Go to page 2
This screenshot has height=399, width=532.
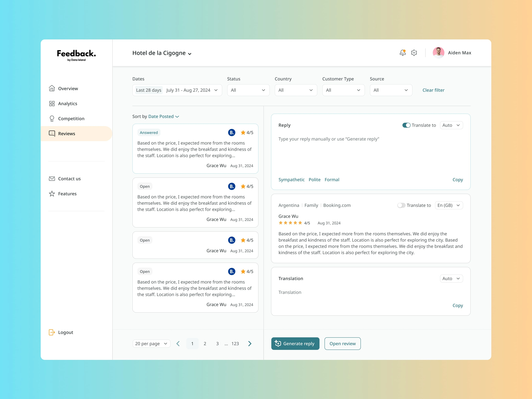click(x=205, y=343)
